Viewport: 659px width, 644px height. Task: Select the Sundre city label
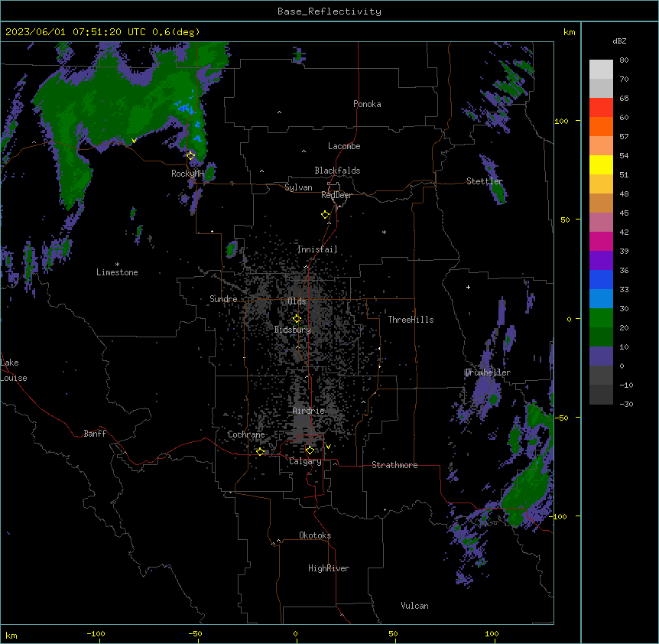pyautogui.click(x=223, y=299)
